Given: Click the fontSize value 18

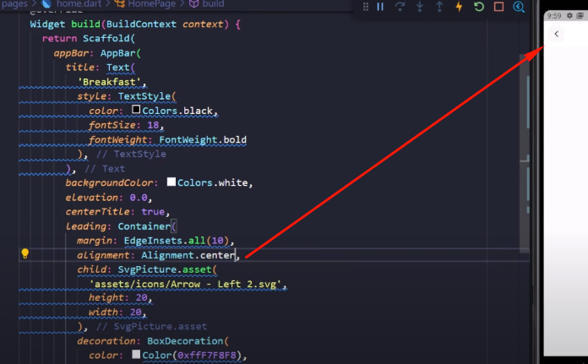Looking at the screenshot, I should coord(153,125).
